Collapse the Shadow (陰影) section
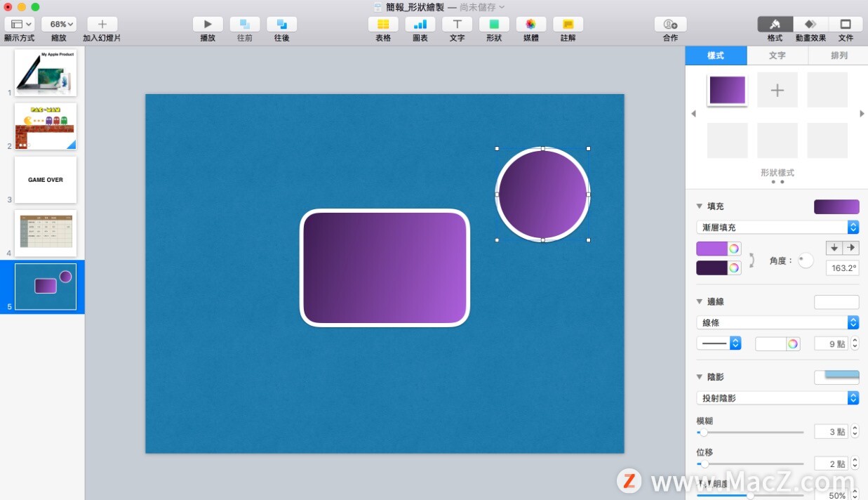This screenshot has width=868, height=500. pyautogui.click(x=700, y=377)
